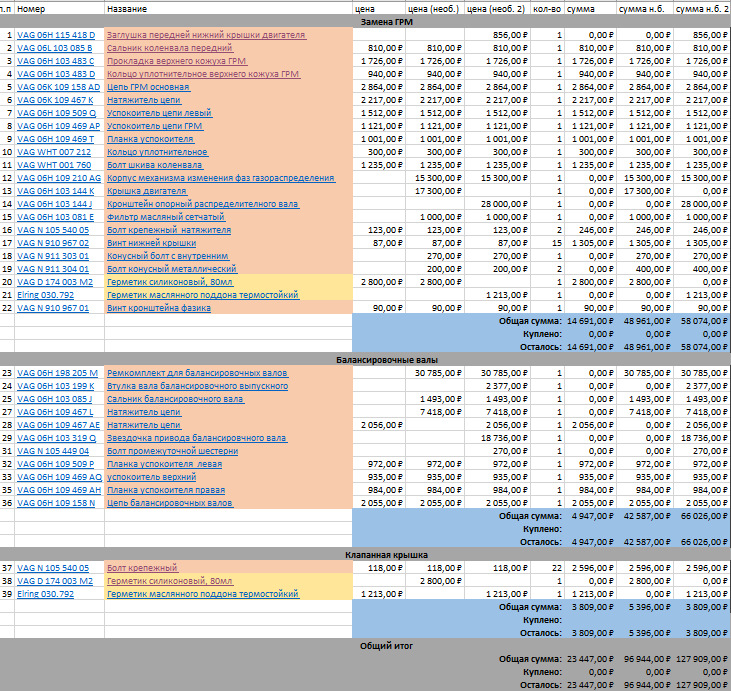Screen dimensions: 731x691
Task: Open link VAG 06K 109 467 K
Action: coord(55,100)
